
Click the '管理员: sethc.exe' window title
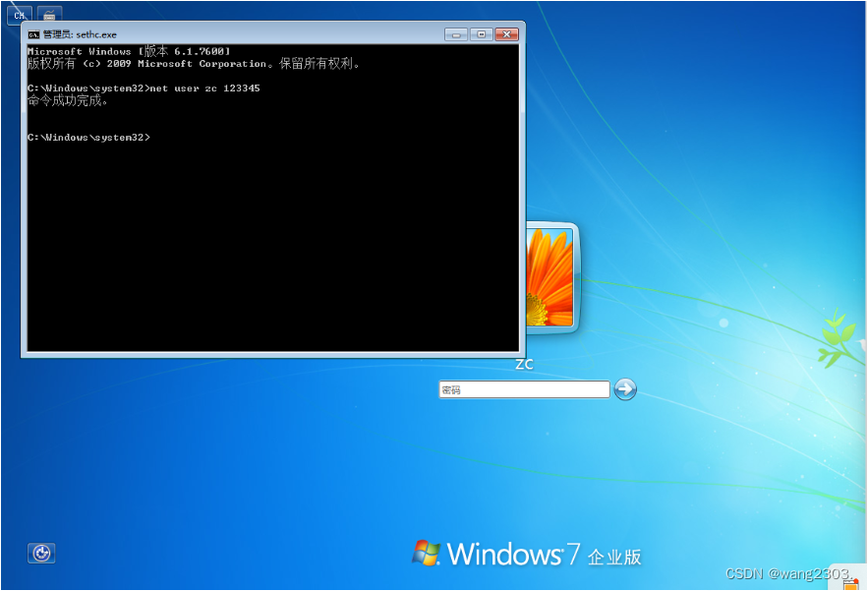(80, 34)
